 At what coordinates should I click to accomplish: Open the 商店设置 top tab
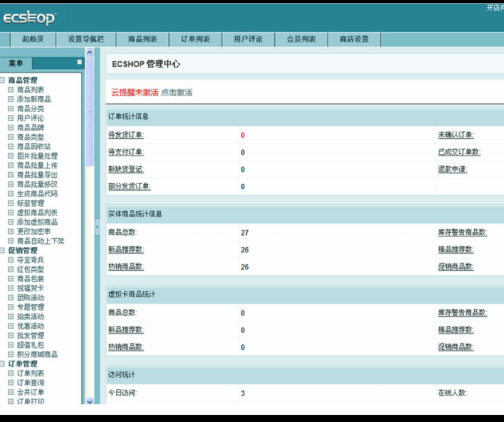354,39
